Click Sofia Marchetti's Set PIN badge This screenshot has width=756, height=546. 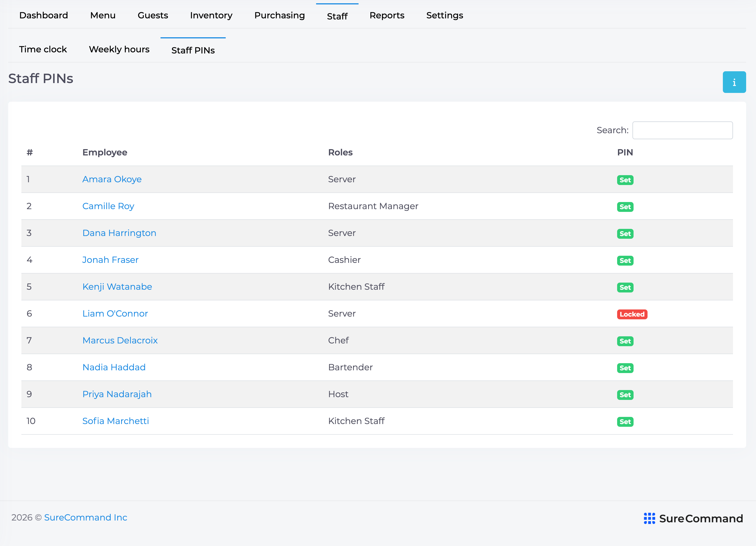click(625, 422)
